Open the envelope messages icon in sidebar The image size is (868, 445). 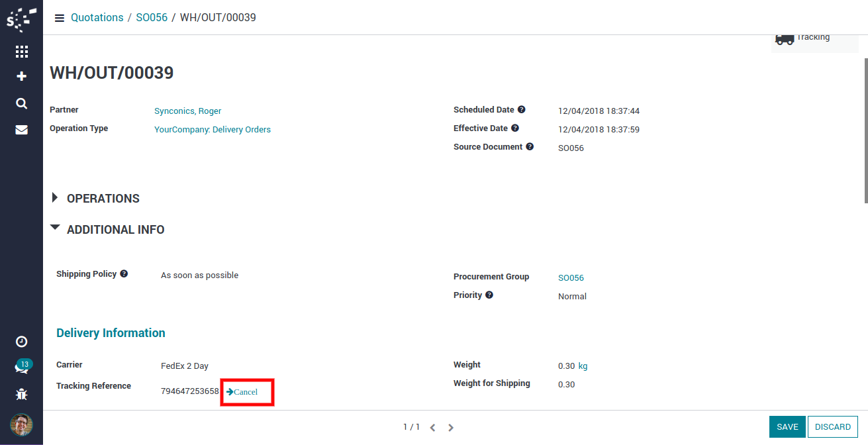21,130
